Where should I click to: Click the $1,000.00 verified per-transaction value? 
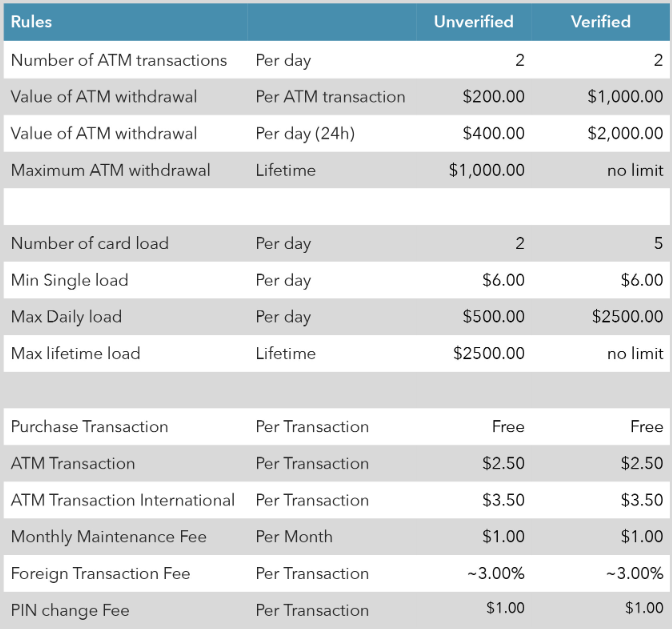pos(625,97)
